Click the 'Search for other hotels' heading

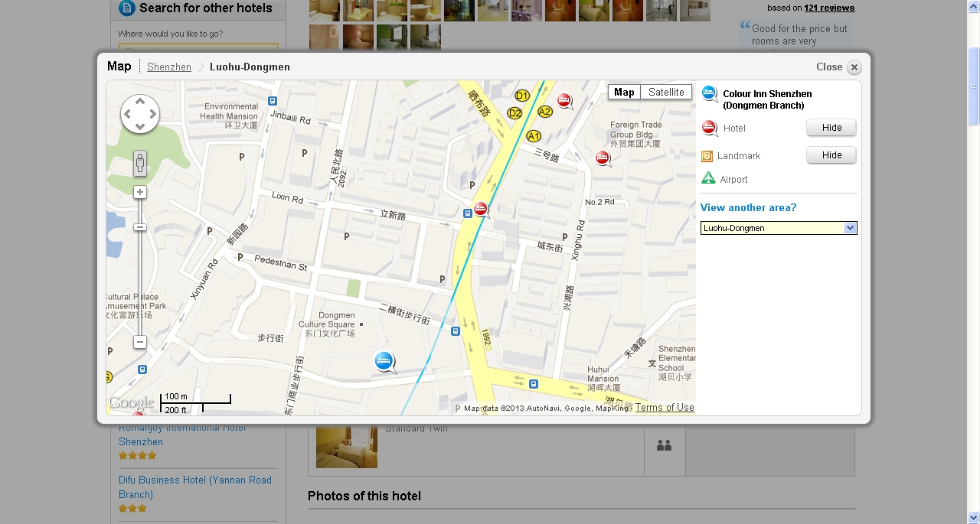206,8
